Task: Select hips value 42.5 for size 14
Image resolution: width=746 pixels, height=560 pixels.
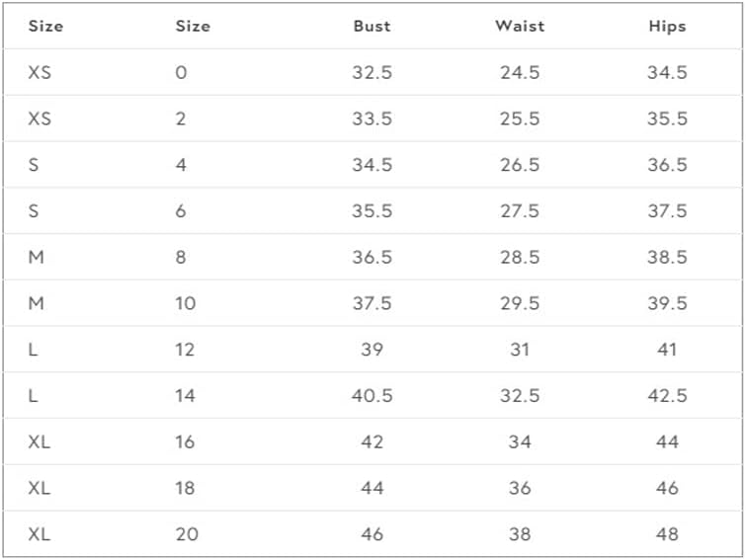Action: point(667,395)
